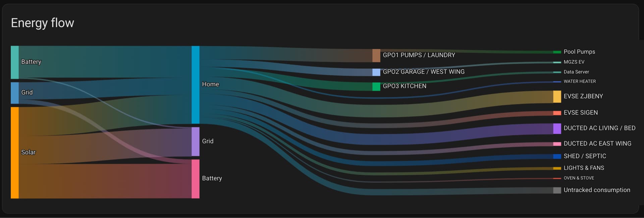Viewport: 644px width, 218px height.
Task: Select the gray Untracked consumption node bar
Action: click(557, 190)
